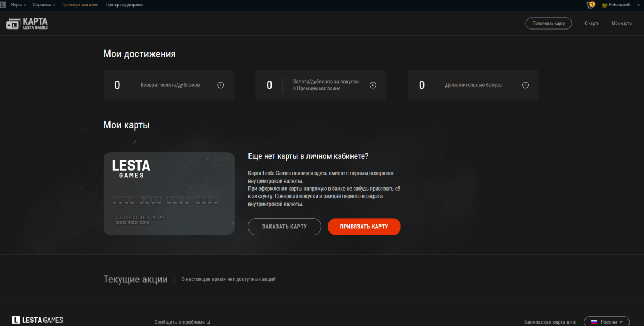Show info for Возврат золота/дублонов

pos(221,85)
